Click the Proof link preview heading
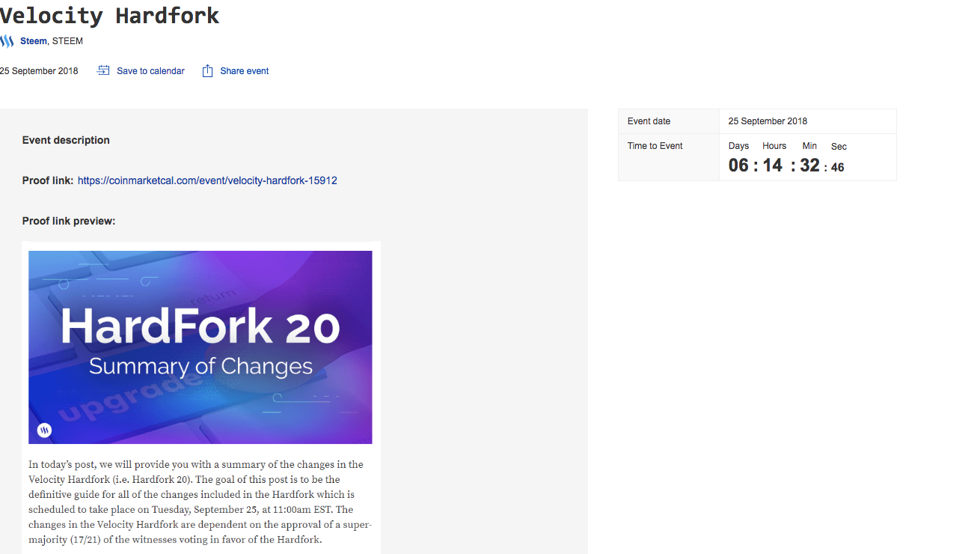The width and height of the screenshot is (980, 554). point(69,221)
